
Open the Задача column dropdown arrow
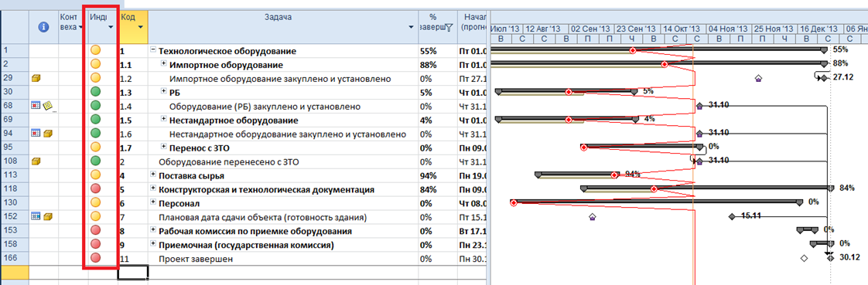coord(412,27)
